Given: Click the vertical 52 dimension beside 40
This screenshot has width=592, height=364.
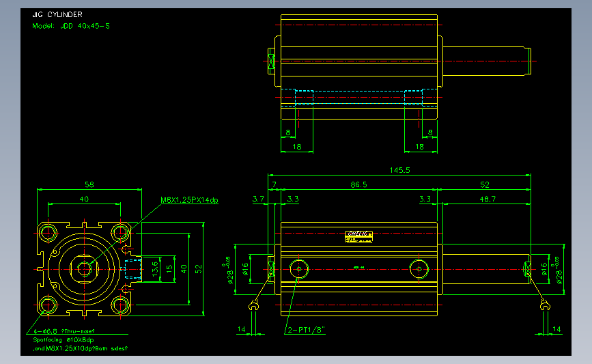Looking at the screenshot, I should point(199,269).
